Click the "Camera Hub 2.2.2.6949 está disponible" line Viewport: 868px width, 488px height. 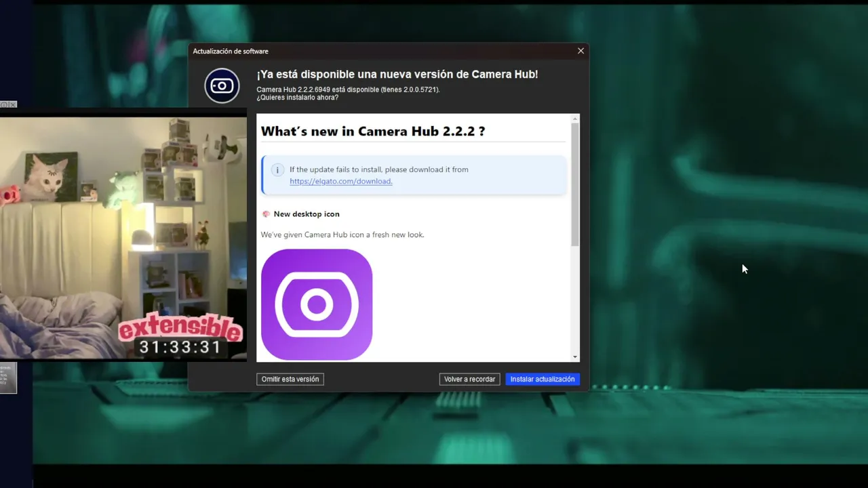[x=348, y=89]
